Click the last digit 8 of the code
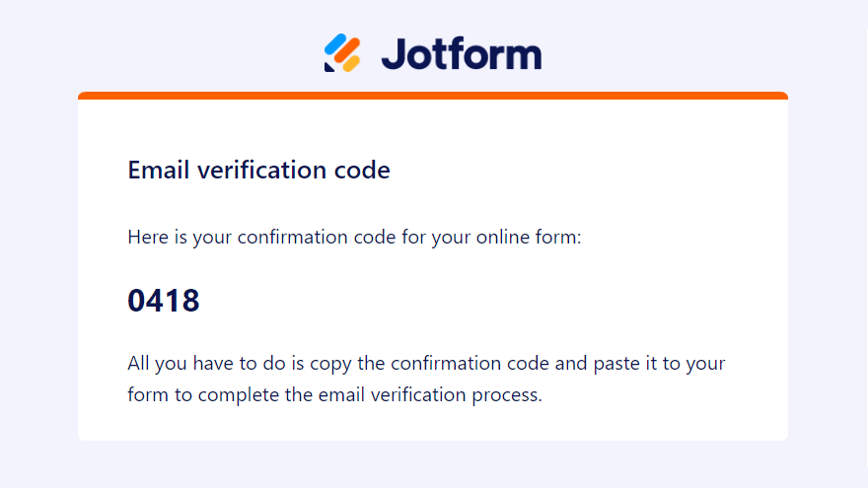Viewport: 868px width, 488px height. [x=191, y=300]
